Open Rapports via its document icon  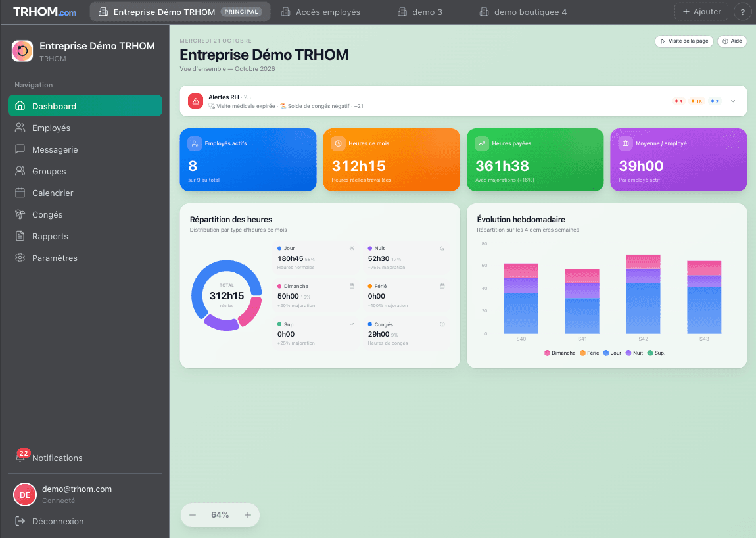20,236
